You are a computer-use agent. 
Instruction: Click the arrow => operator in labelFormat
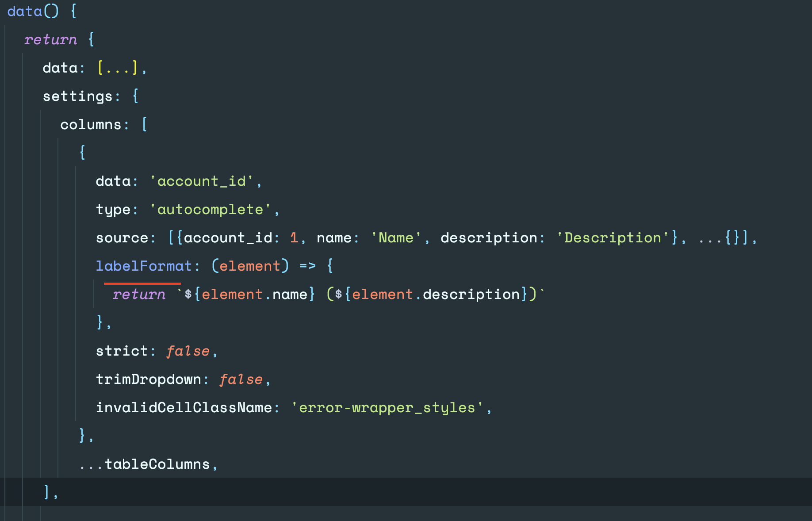[x=307, y=266]
